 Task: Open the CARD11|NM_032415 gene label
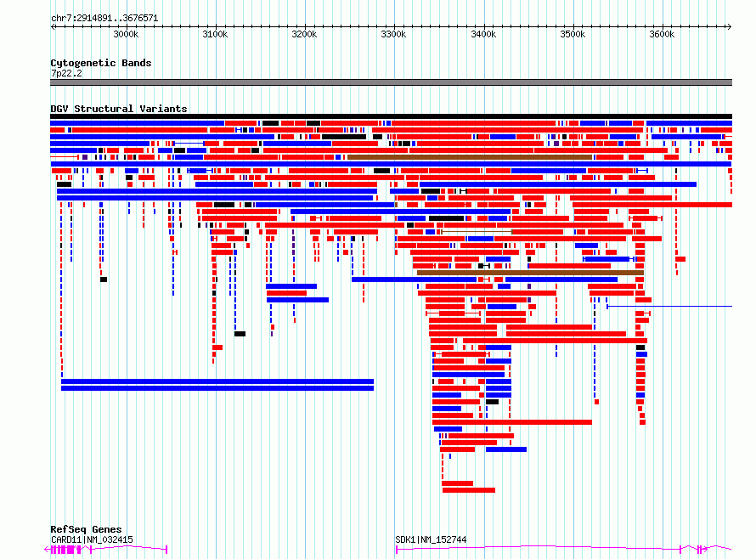point(92,539)
